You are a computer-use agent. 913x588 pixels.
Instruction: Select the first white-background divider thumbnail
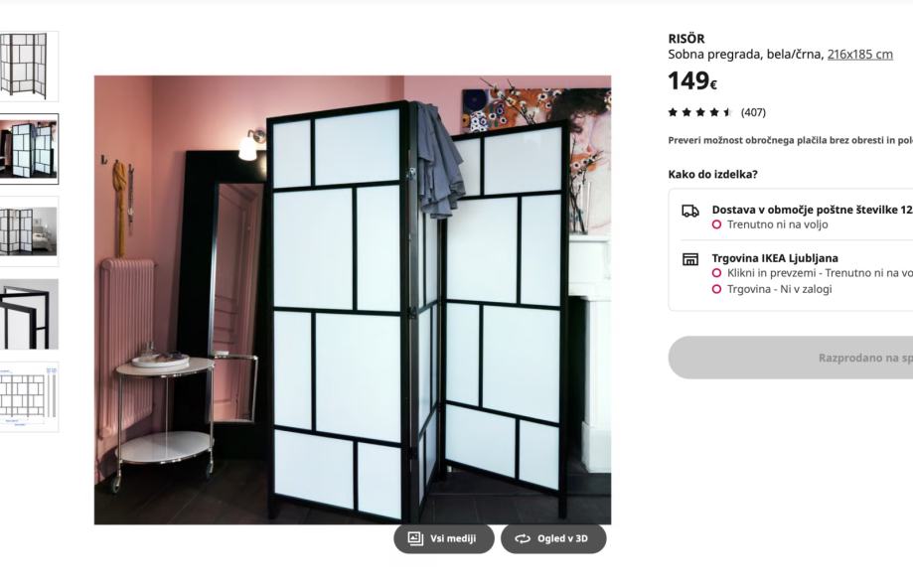pyautogui.click(x=29, y=66)
